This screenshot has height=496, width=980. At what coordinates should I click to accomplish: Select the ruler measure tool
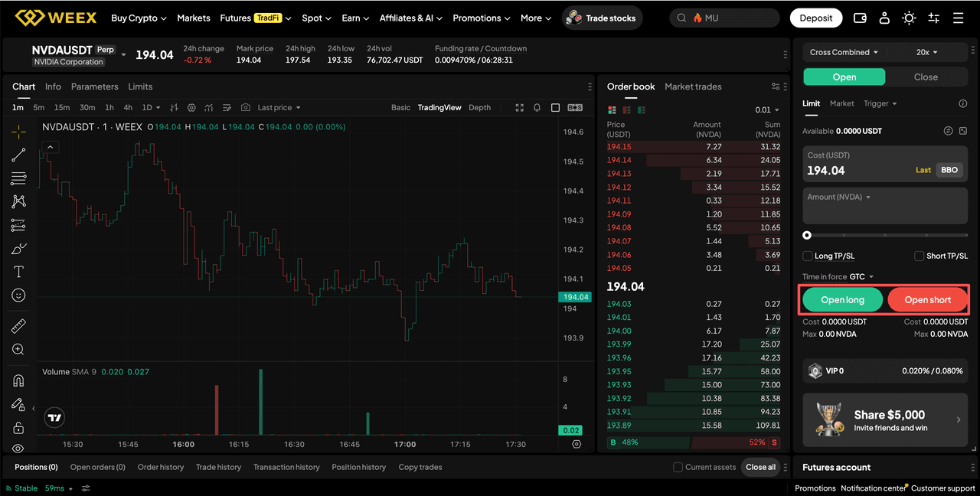[x=18, y=326]
